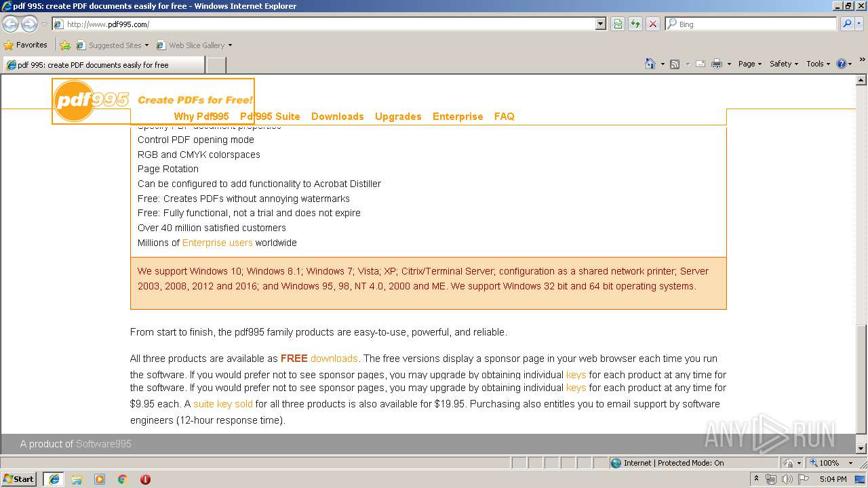Open the Tools menu
The height and width of the screenshot is (488, 868).
coord(818,64)
